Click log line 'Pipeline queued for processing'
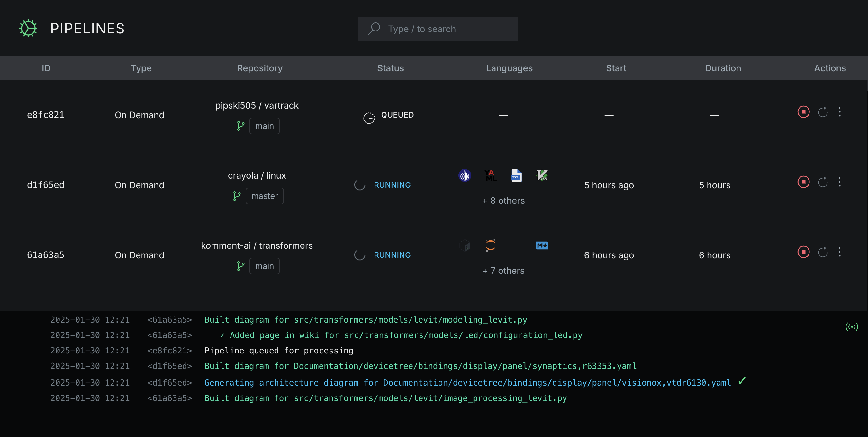Viewport: 868px width, 437px height. pos(279,351)
